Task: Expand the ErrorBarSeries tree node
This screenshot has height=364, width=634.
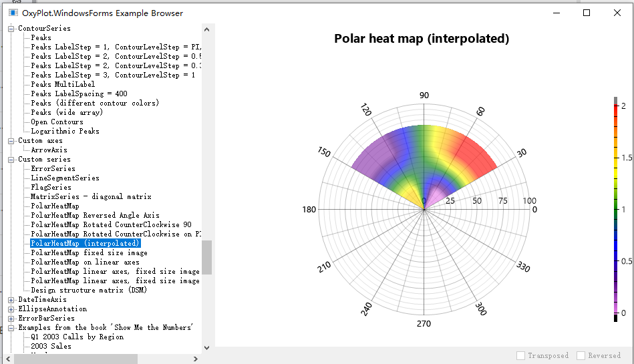Action: click(x=11, y=319)
